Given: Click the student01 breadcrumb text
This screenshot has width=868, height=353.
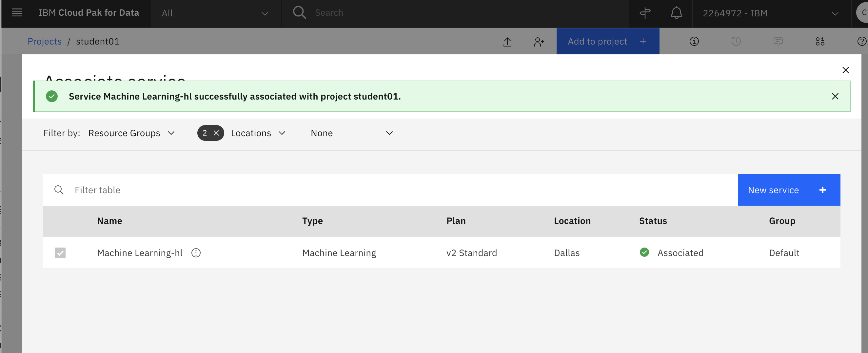Looking at the screenshot, I should [98, 41].
